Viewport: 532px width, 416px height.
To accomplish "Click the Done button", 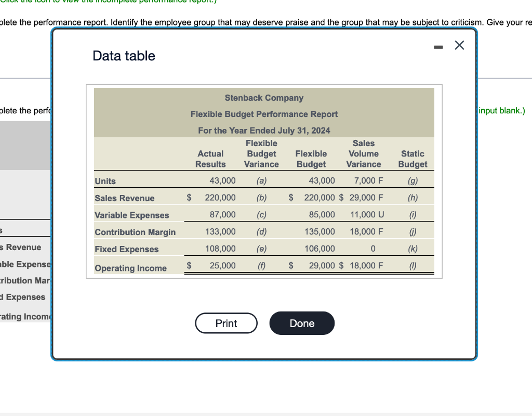I will pos(302,323).
